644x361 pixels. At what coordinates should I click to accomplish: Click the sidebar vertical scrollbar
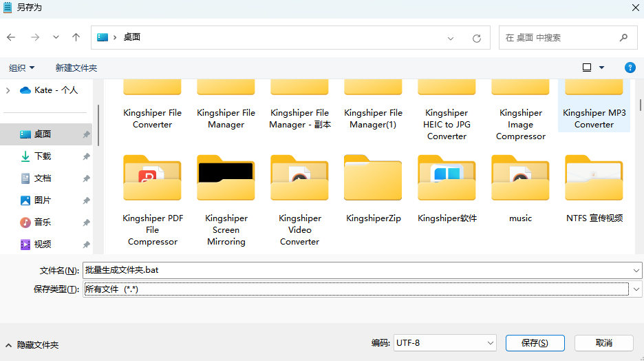tap(98, 125)
